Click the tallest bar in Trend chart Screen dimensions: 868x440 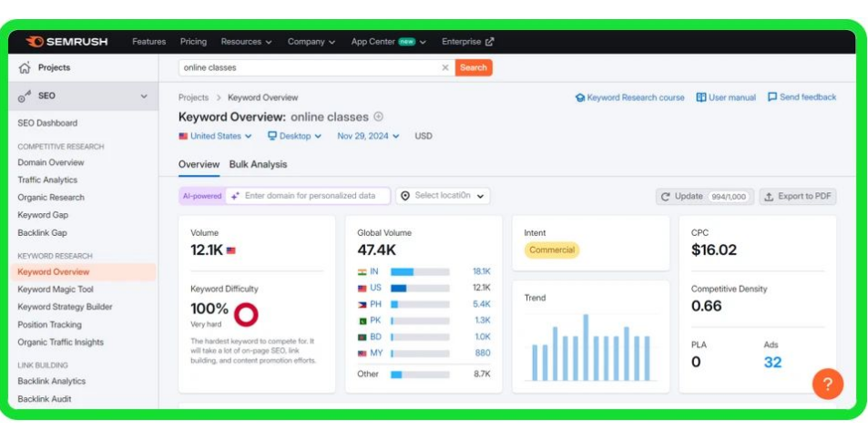click(585, 347)
